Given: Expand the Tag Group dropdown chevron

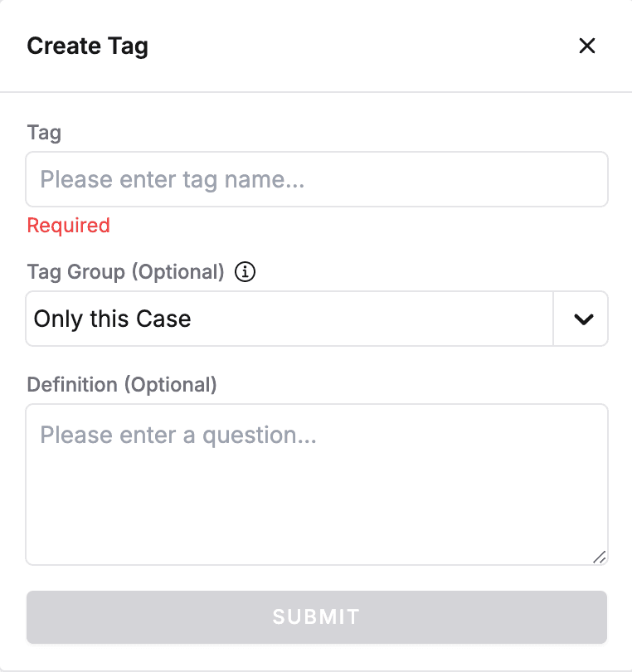Looking at the screenshot, I should point(584,319).
